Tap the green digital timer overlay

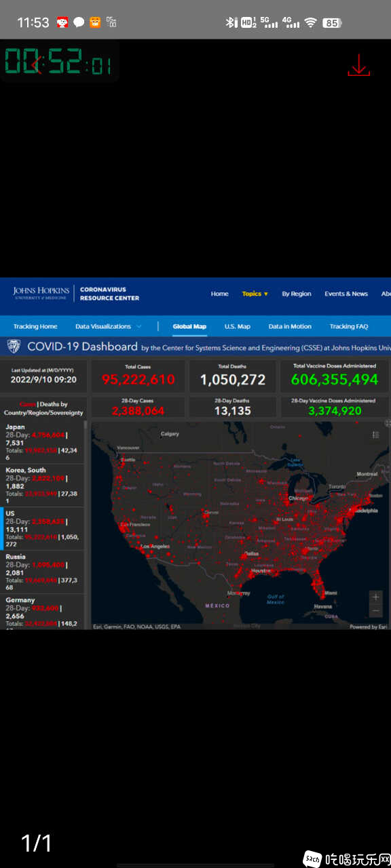[59, 62]
